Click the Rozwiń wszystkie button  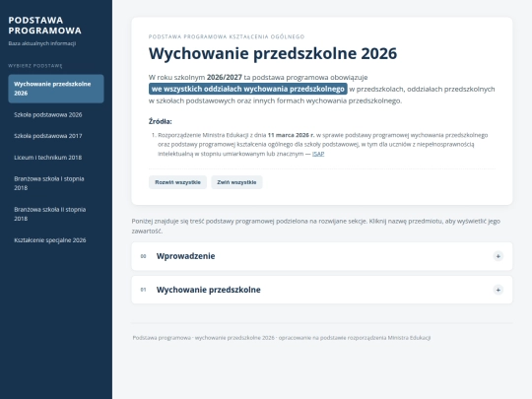click(x=177, y=182)
